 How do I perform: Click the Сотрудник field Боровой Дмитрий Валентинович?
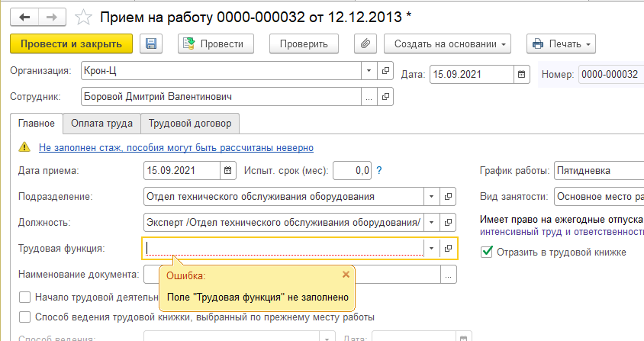221,97
